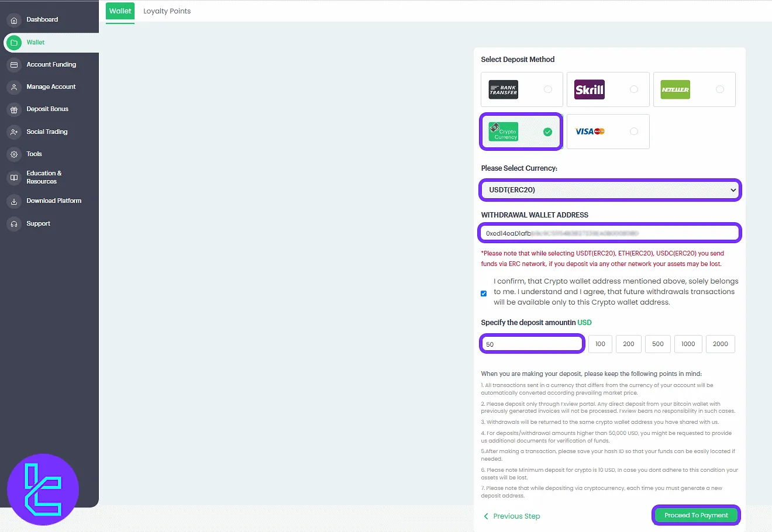Click the 'Select Deposit Method' heading
The image size is (772, 532).
[x=518, y=60]
